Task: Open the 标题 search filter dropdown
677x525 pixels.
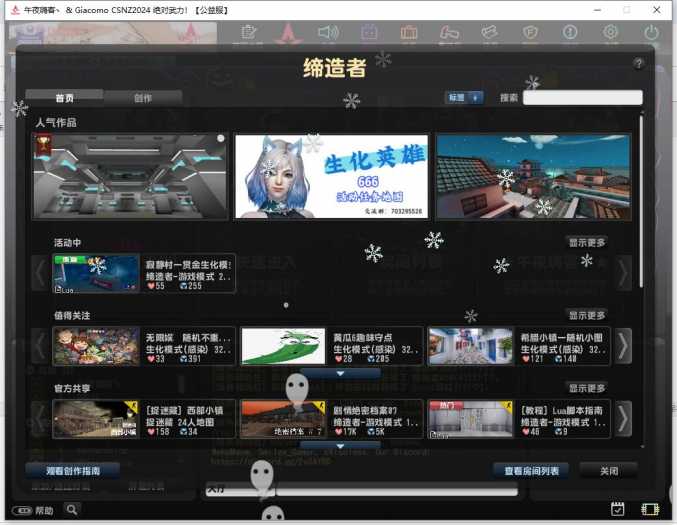Action: [464, 98]
